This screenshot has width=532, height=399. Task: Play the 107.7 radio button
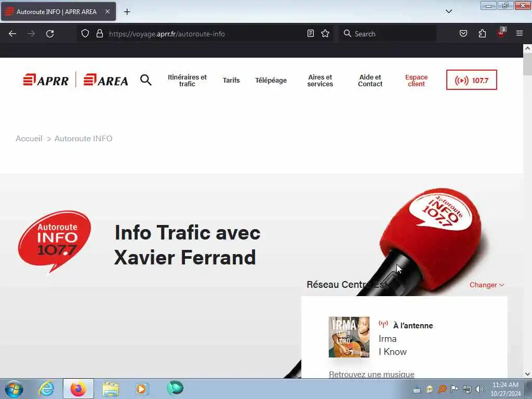tap(472, 80)
